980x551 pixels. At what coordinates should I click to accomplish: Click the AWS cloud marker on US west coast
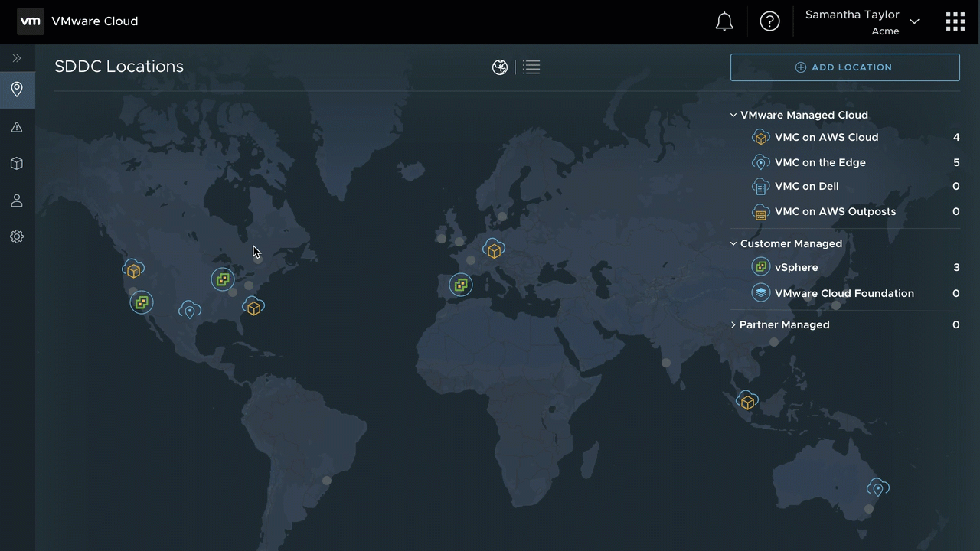(133, 269)
